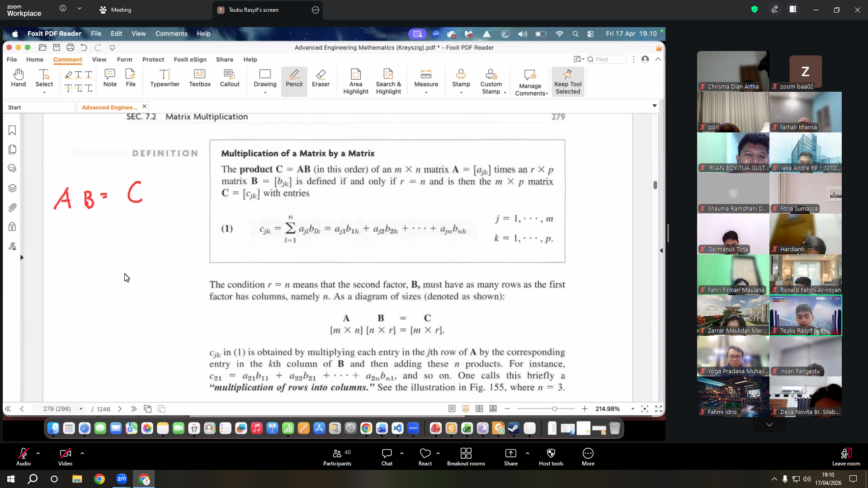The image size is (868, 488).
Task: Toggle Zoom annotation pencil at top
Action: click(775, 9)
